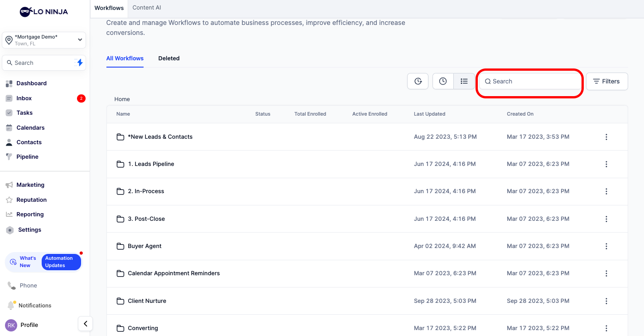Screen dimensions: 644x336
Task: Click the Last Updated column header
Action: 429,114
